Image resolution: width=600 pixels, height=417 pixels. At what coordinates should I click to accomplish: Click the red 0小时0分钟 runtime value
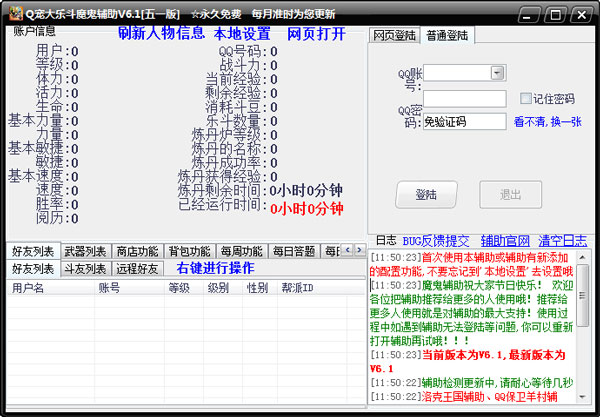click(x=307, y=209)
